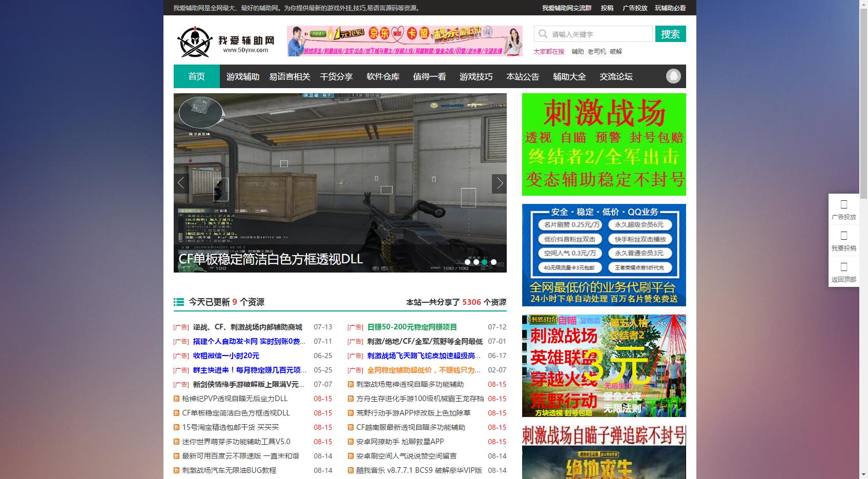868x479 pixels.
Task: Open the 玩辅助必看 top link
Action: click(x=670, y=8)
